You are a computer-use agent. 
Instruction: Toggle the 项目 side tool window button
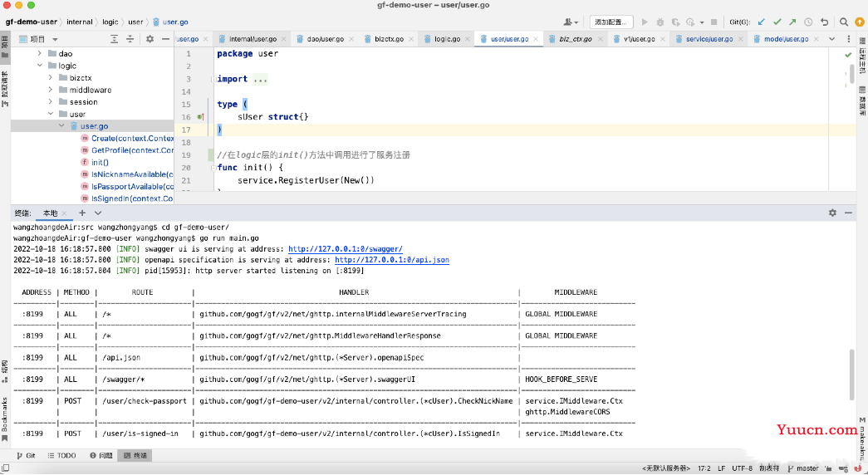pos(4,46)
